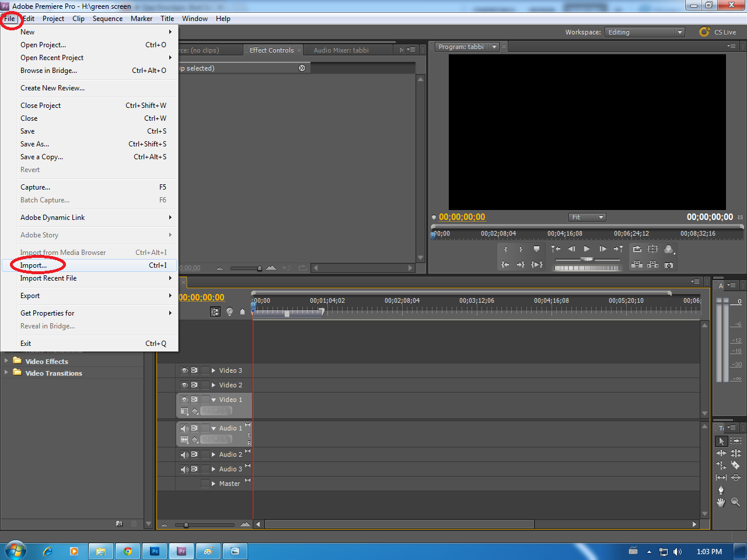Select the Selection arrow tool
Screen dimensions: 747x560
pyautogui.click(x=721, y=441)
